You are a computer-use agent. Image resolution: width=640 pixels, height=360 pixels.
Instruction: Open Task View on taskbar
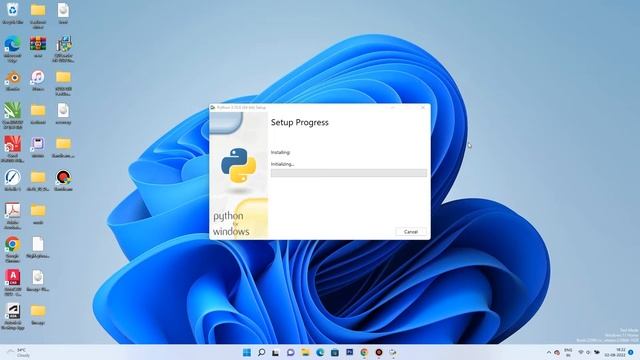coord(276,352)
